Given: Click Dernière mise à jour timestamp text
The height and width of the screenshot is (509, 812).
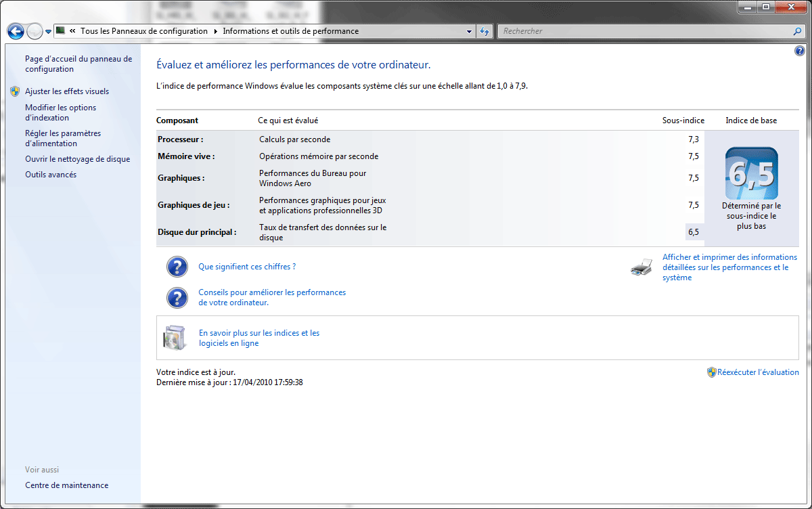Looking at the screenshot, I should (229, 382).
